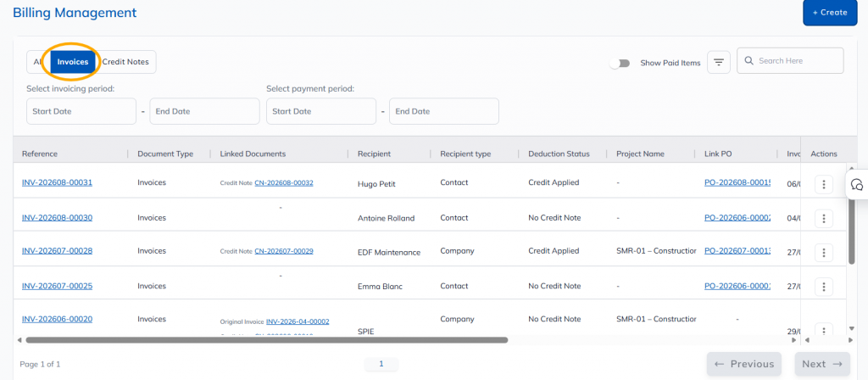Select recipient Emma Blanc cell

coord(381,287)
